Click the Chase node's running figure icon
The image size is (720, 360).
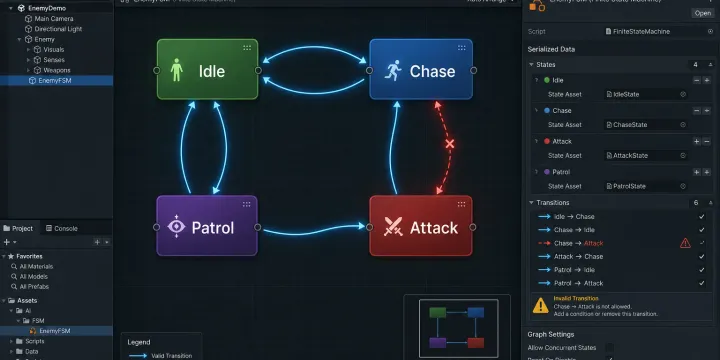coord(393,71)
